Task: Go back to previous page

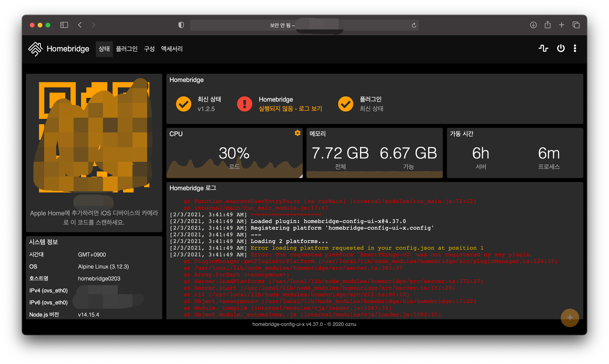Action: coord(80,25)
